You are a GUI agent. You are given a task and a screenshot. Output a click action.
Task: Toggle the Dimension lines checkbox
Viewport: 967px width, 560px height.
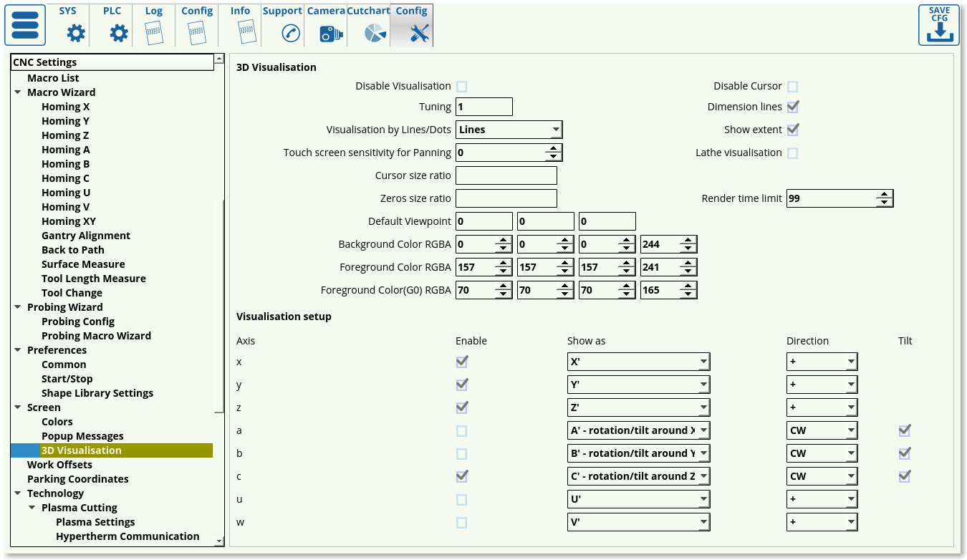(x=792, y=107)
